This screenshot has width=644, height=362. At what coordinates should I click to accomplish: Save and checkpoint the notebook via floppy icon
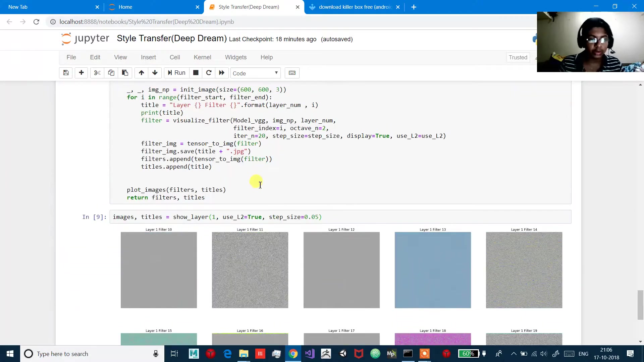click(x=66, y=73)
